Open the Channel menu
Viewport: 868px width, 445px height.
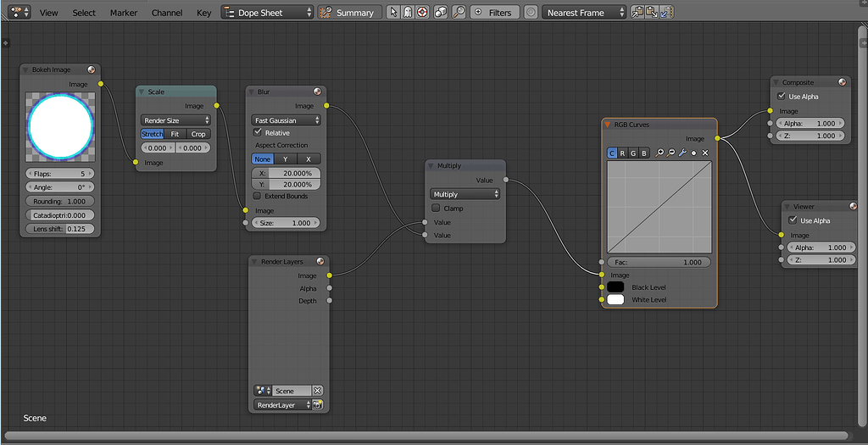click(167, 12)
